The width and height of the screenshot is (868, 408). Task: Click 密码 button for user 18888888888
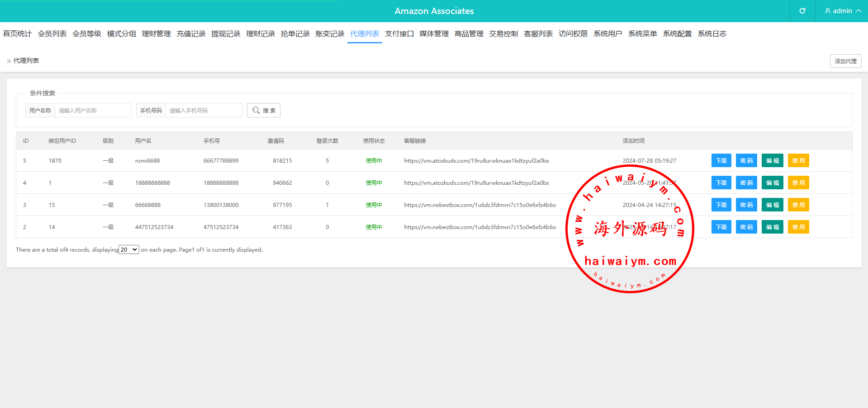[x=746, y=183]
